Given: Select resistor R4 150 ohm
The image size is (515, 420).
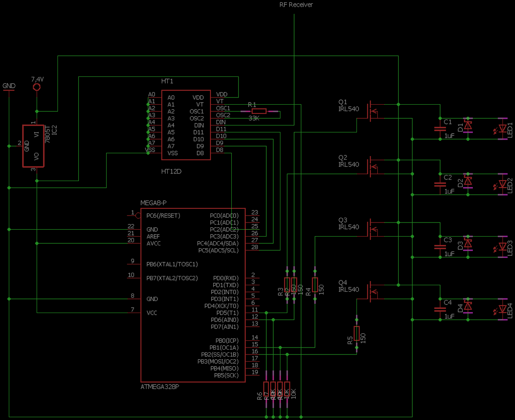Looking at the screenshot, I should (315, 284).
